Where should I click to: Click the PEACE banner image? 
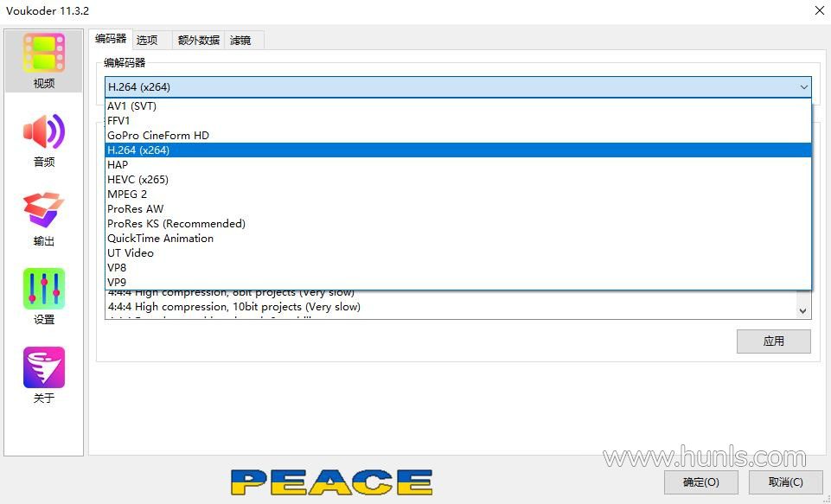click(x=332, y=482)
